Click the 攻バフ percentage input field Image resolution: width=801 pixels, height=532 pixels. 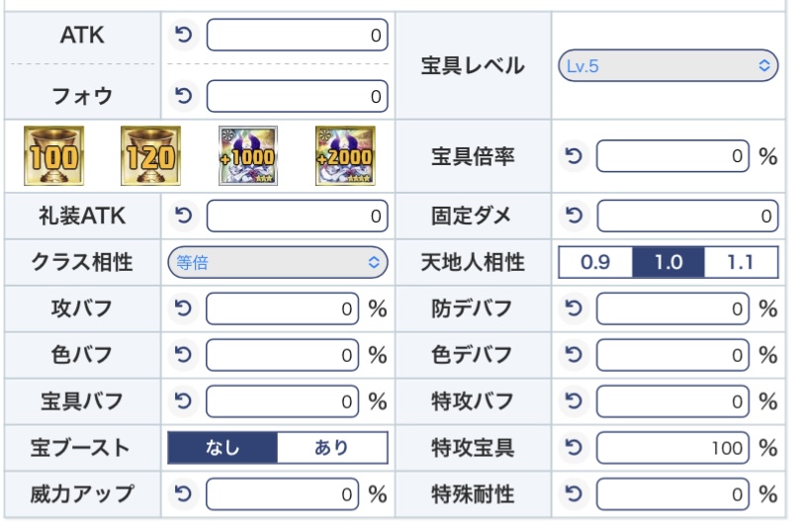[x=283, y=310]
